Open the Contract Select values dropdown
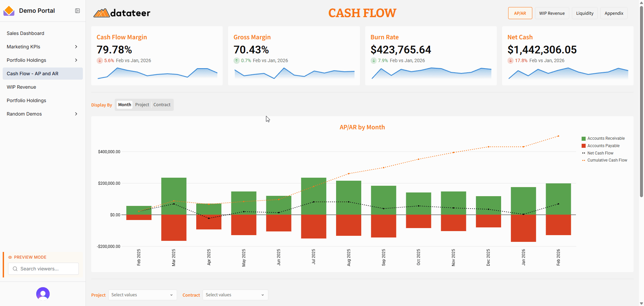Screen dimensions: 644x306 pos(235,295)
